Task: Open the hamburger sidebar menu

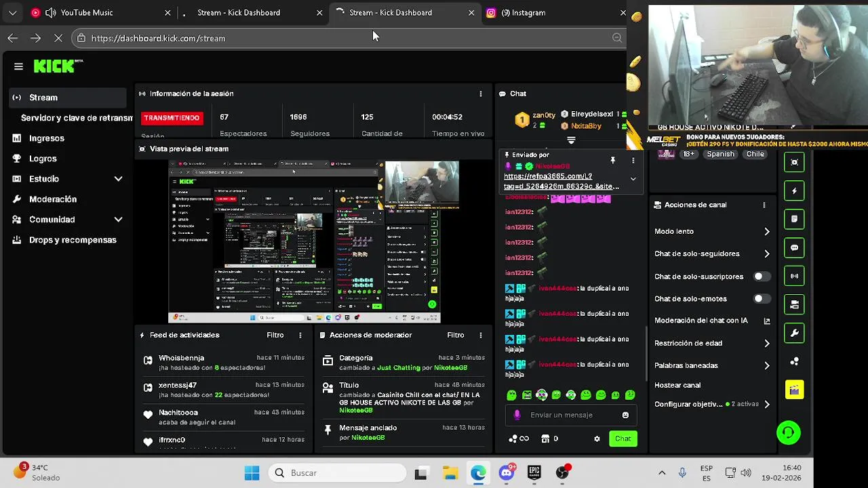Action: tap(18, 66)
